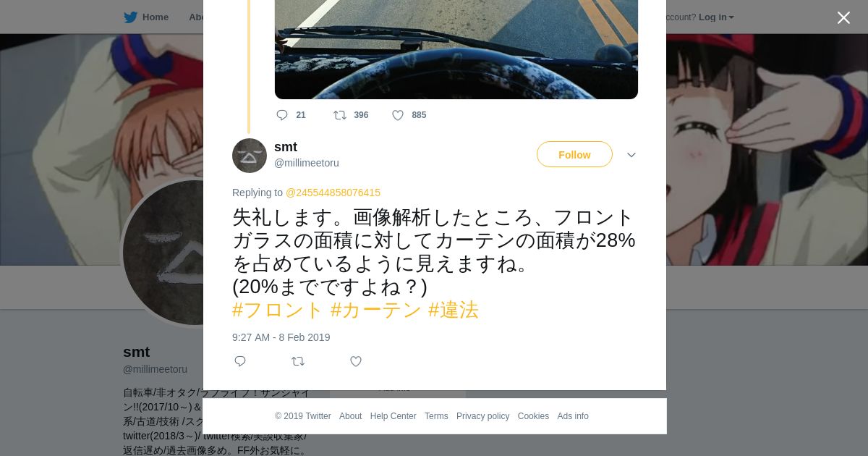
Task: Open the #違法 hashtag
Action: (x=454, y=310)
